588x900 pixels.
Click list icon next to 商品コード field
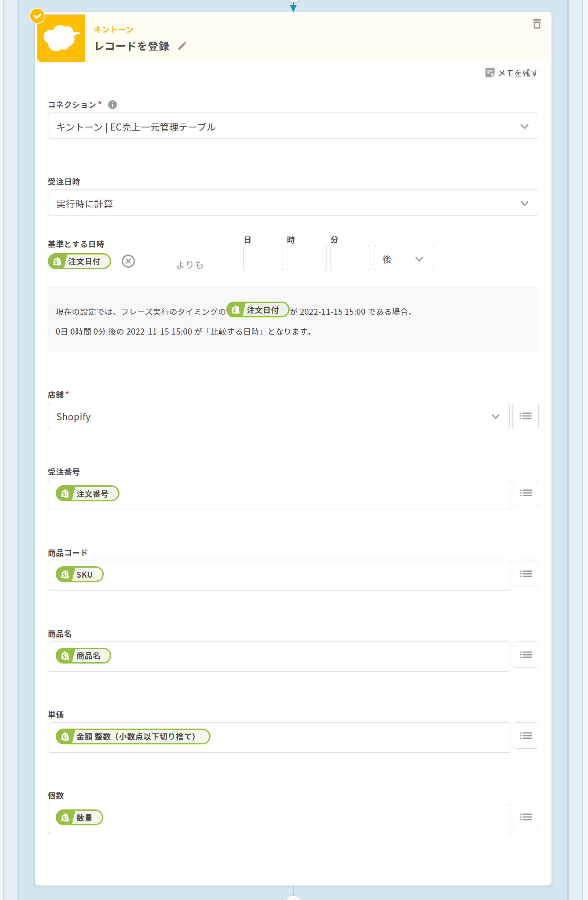point(525,574)
